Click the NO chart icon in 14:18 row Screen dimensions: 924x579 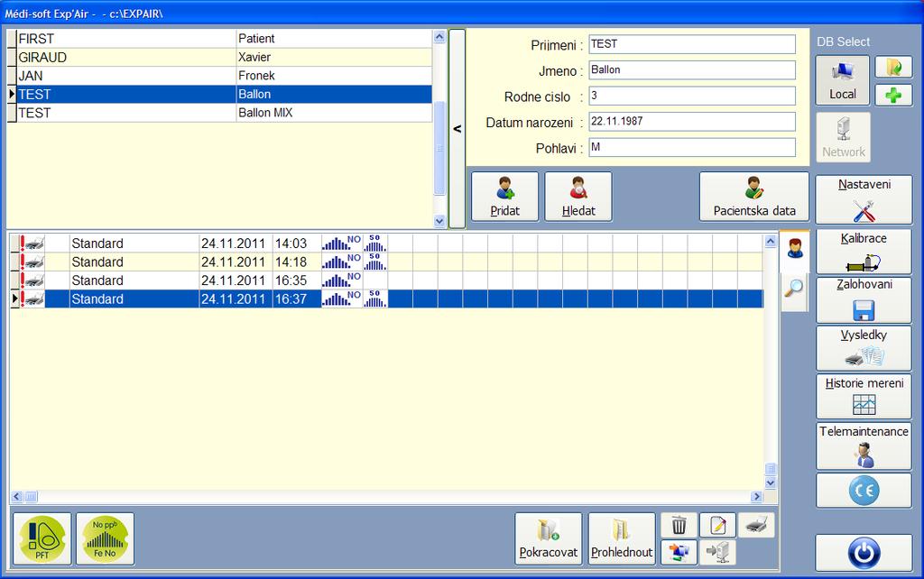click(x=341, y=262)
